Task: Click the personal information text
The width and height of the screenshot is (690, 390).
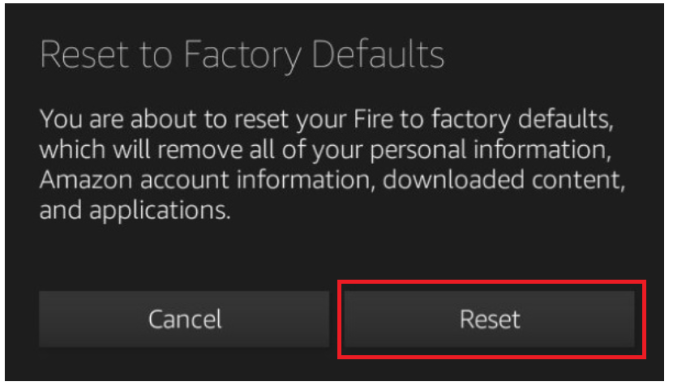Action: click(x=490, y=150)
